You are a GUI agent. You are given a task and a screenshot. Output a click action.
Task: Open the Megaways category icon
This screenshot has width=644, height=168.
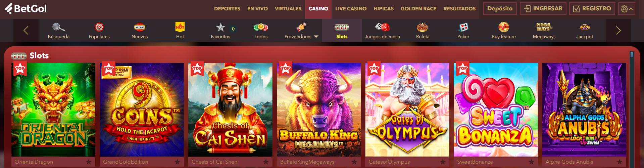pyautogui.click(x=544, y=27)
